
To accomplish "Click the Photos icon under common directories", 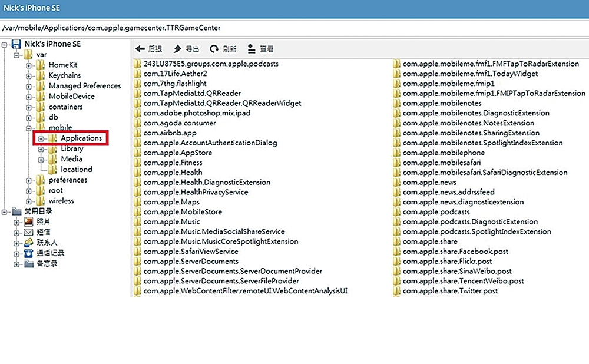I will pos(28,221).
